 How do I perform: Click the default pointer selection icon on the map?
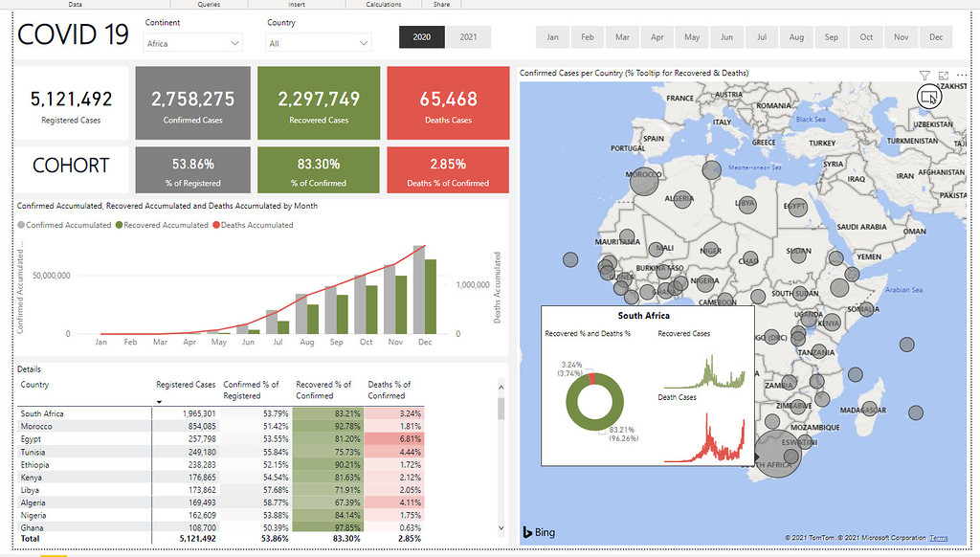(x=928, y=96)
